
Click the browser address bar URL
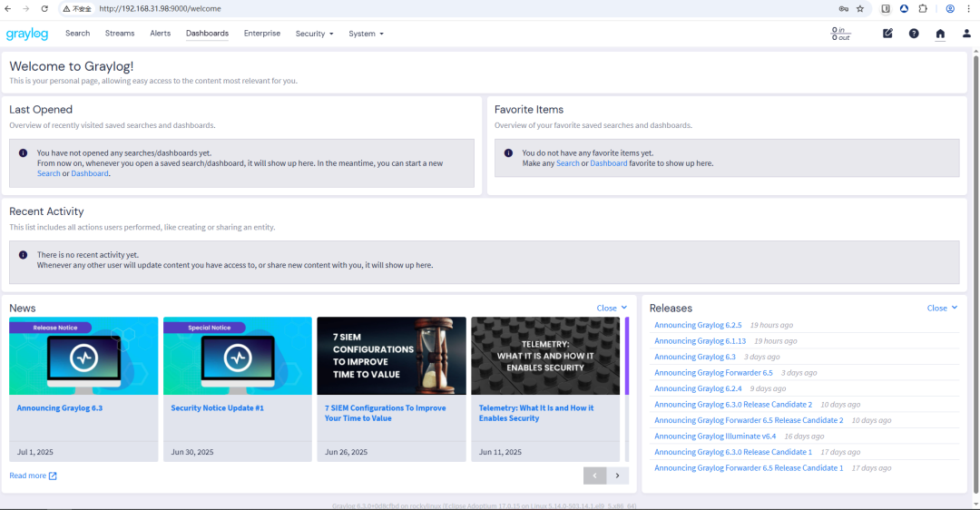click(x=160, y=9)
